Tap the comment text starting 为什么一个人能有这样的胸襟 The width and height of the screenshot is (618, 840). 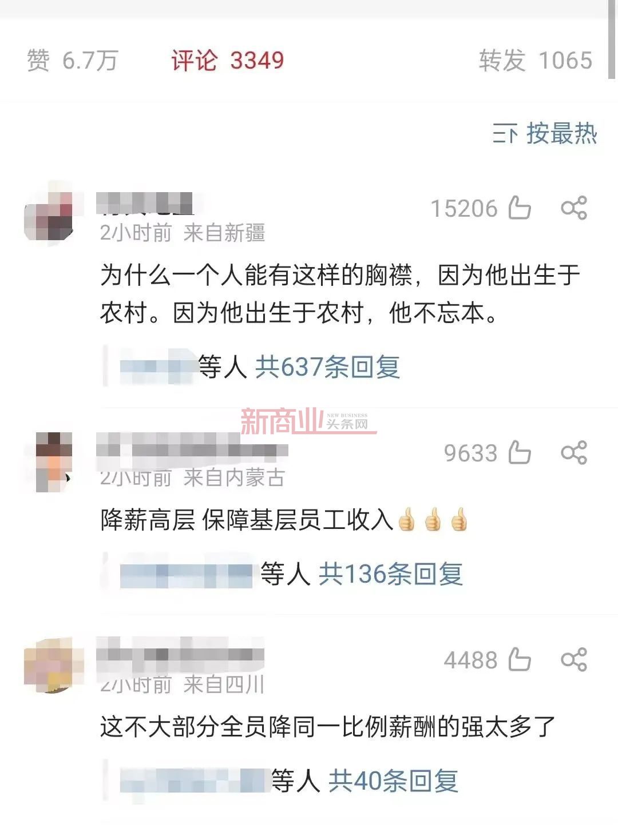coord(340,294)
